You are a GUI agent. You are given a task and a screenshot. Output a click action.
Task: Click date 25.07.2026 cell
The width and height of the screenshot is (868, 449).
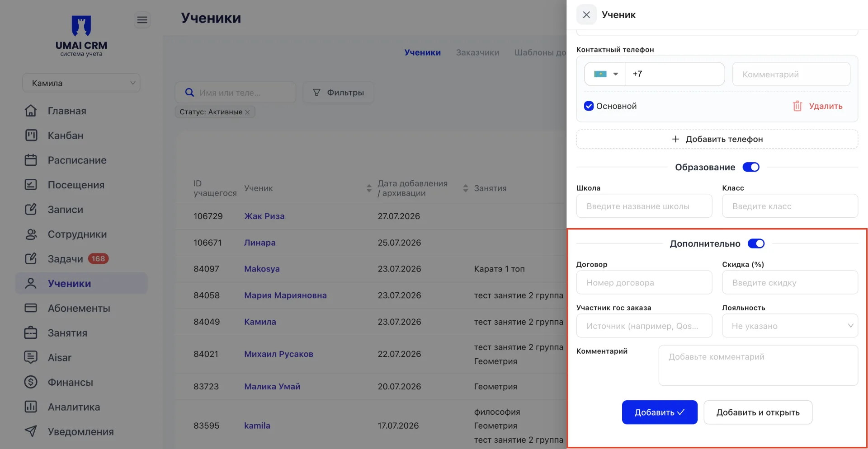tap(399, 243)
